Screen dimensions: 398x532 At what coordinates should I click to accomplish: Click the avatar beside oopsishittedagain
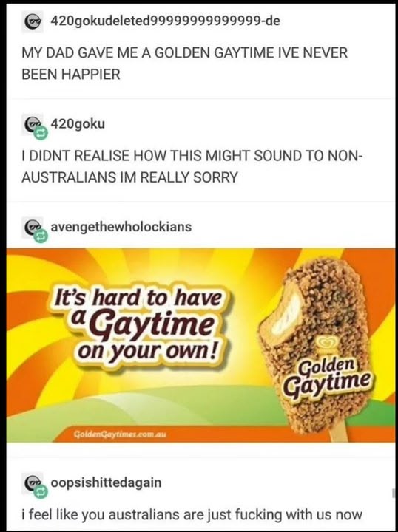[32, 482]
